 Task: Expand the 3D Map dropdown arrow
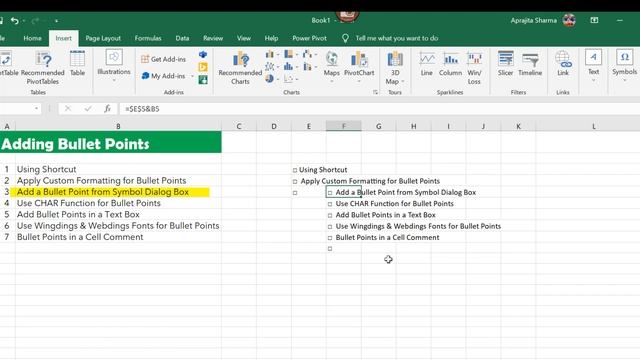(x=402, y=82)
